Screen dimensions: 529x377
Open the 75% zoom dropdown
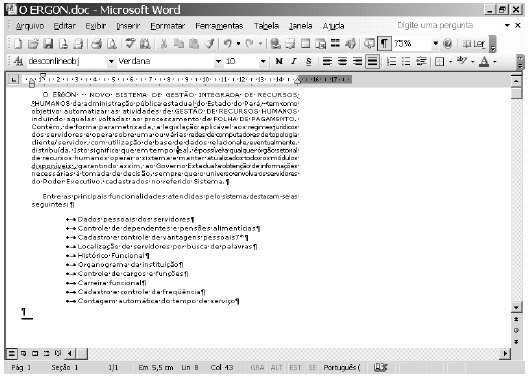pos(436,44)
